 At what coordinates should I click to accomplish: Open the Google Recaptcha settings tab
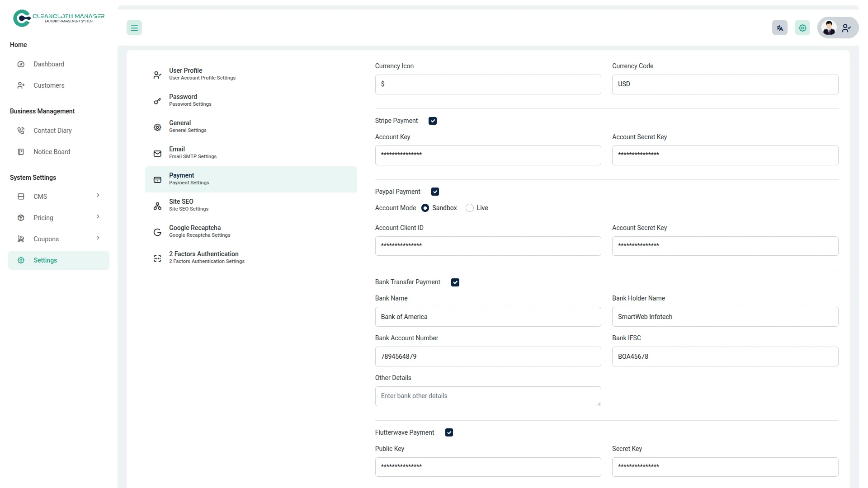tap(199, 231)
